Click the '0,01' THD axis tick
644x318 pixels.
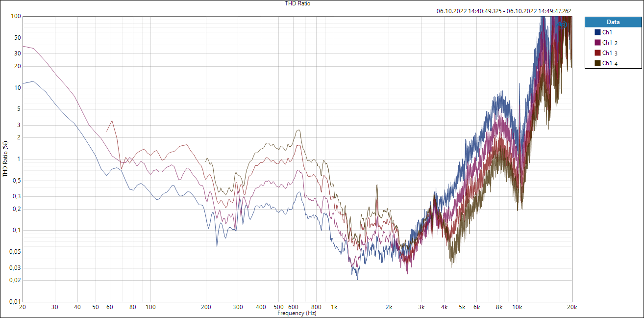click(15, 301)
